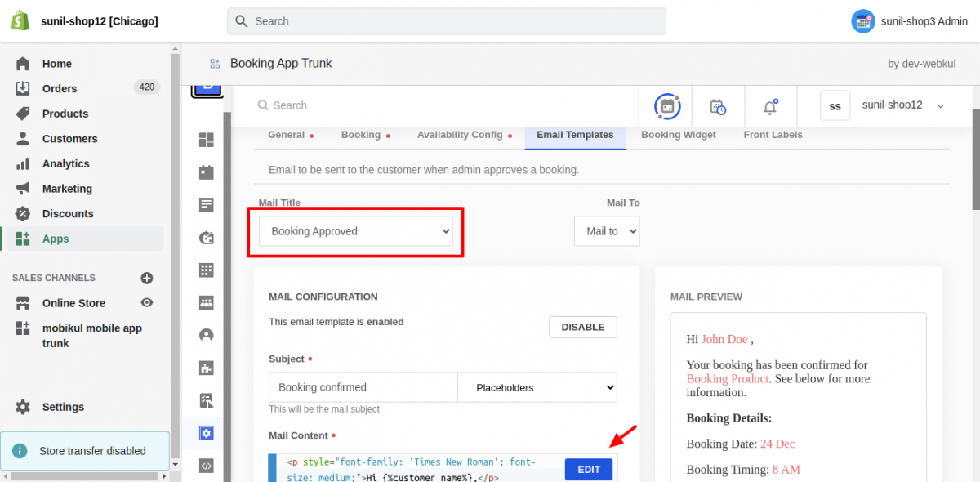
Task: Open the user profile icon in app sidebar
Action: click(x=207, y=335)
